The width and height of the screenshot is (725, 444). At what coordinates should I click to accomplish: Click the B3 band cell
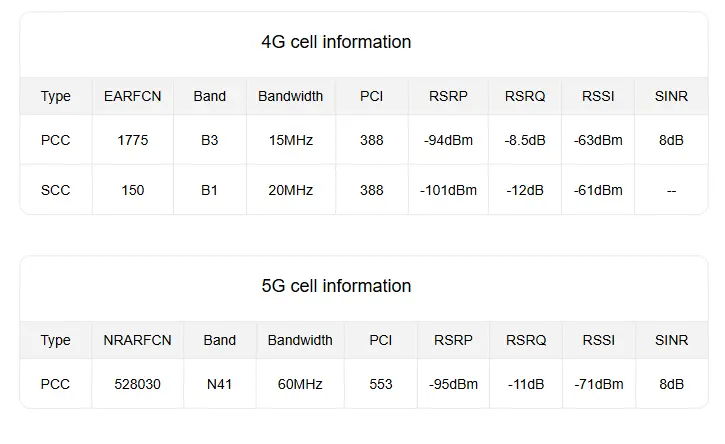(x=209, y=140)
